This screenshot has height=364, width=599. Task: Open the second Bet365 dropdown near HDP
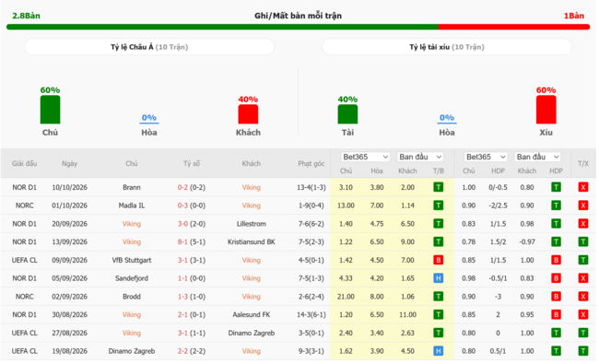pos(486,157)
